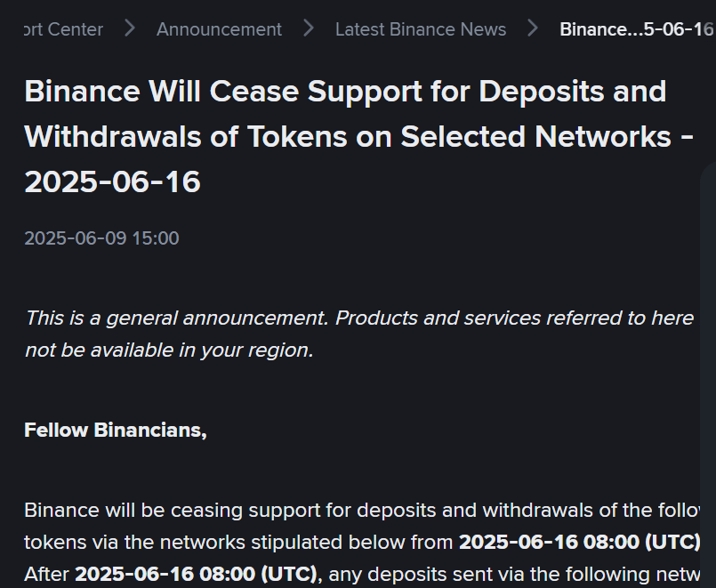Click the 'not be available in your region' text
Screen dimensions: 716x588
pos(169,350)
